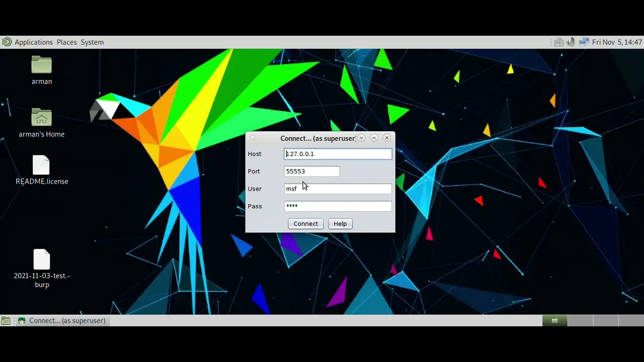Click the show desktop icon in bottom panel
Screen dimensions: 644x362
(6, 321)
